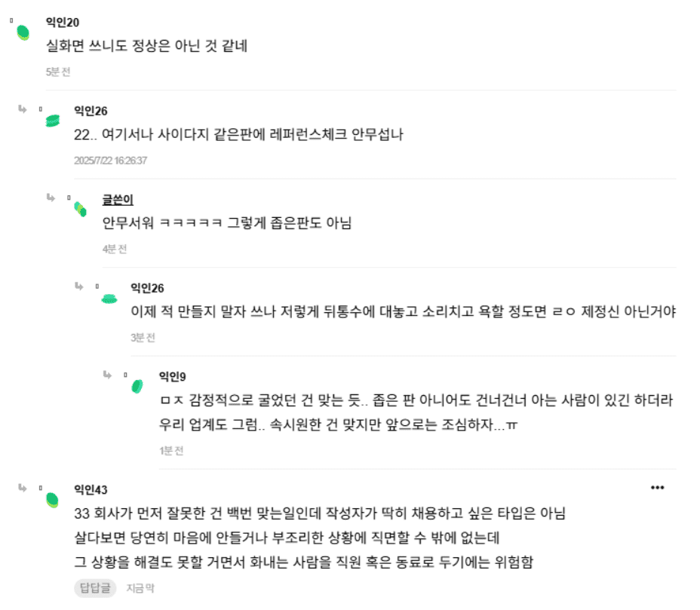Viewport: 700px width, 610px height.
Task: Click the "1분 전" timestamp under 익인9
Action: 171,451
